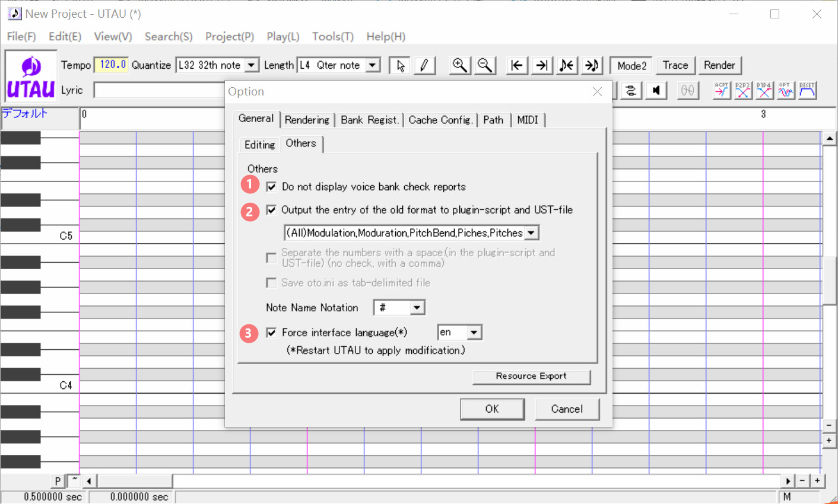Switch to the General tab
838x504 pixels.
click(x=256, y=119)
